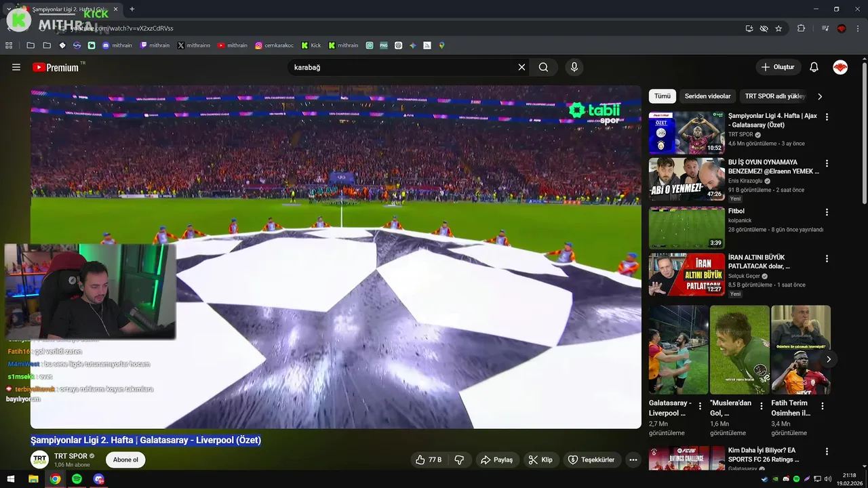The height and width of the screenshot is (488, 868).
Task: Open File Explorer from taskbar
Action: point(33,479)
